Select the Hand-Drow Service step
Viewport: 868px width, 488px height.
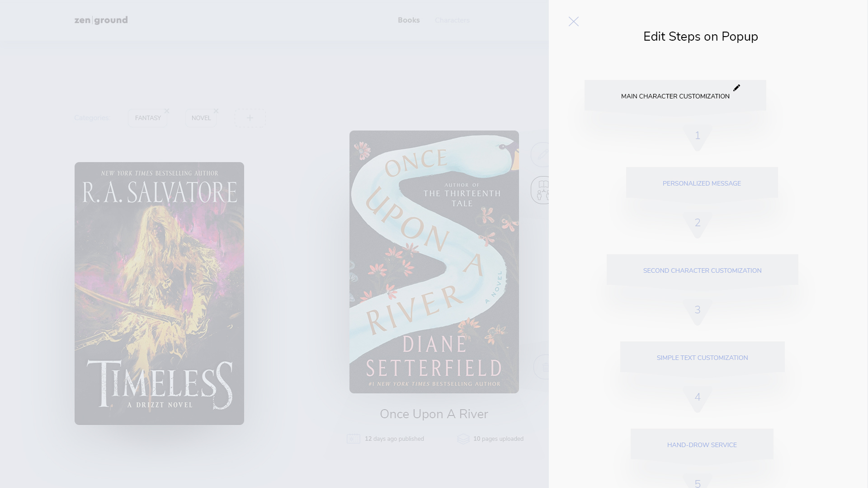point(702,445)
